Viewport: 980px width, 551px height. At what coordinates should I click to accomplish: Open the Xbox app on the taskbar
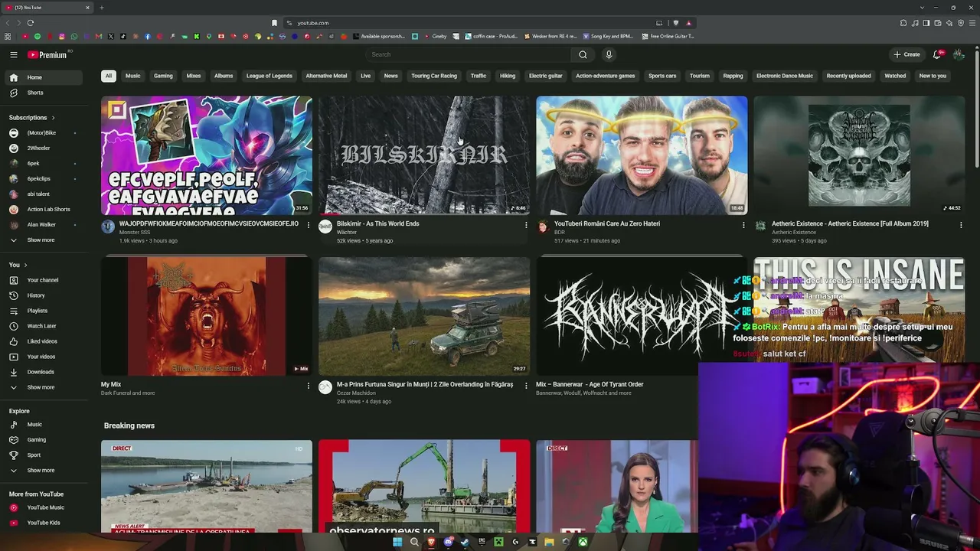[583, 542]
